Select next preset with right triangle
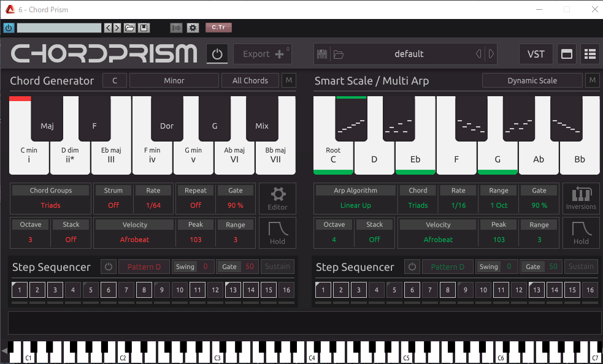603x364 pixels. 491,54
